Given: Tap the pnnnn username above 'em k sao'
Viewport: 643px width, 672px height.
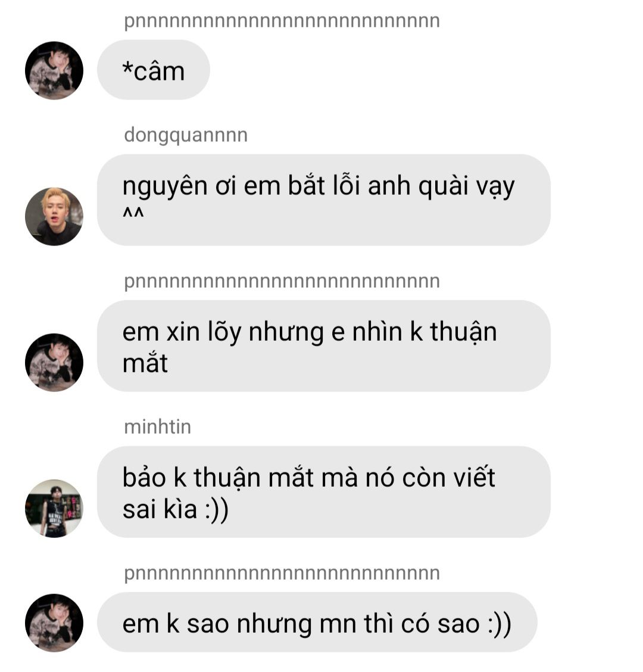Looking at the screenshot, I should (282, 573).
